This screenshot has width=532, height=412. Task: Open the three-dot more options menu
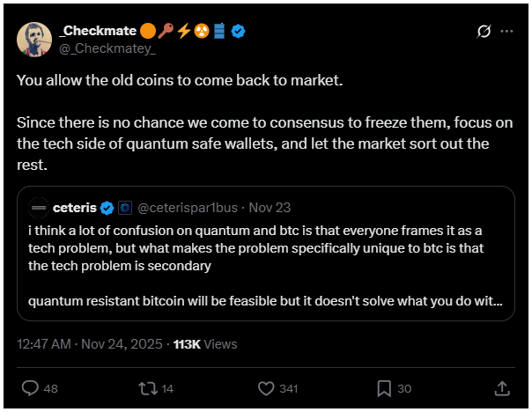click(506, 32)
